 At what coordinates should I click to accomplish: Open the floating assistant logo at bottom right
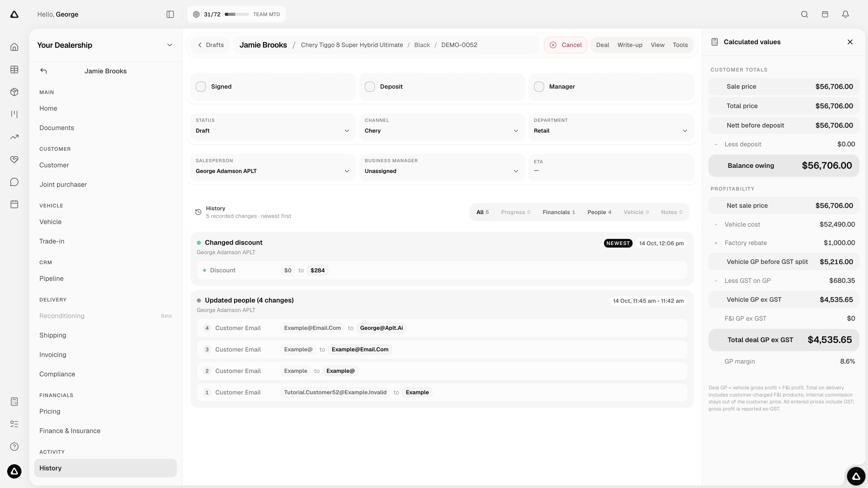click(x=856, y=476)
